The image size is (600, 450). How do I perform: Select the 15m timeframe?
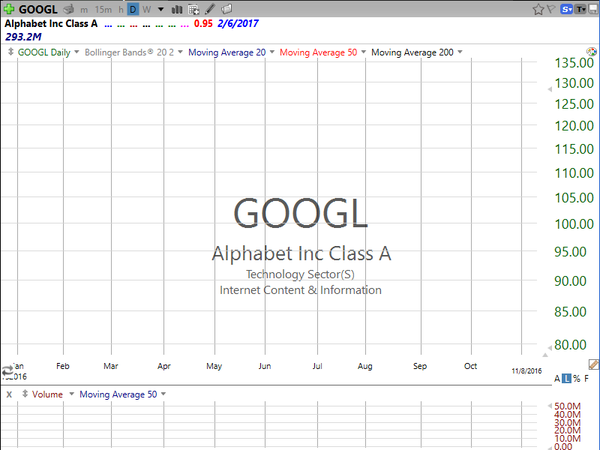[103, 10]
